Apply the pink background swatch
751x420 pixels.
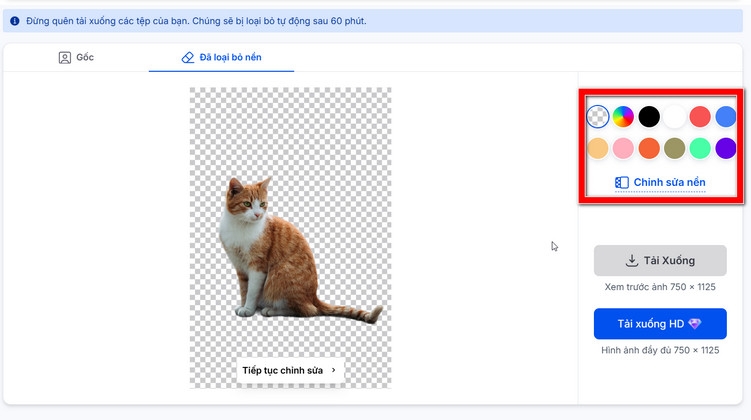pos(623,148)
